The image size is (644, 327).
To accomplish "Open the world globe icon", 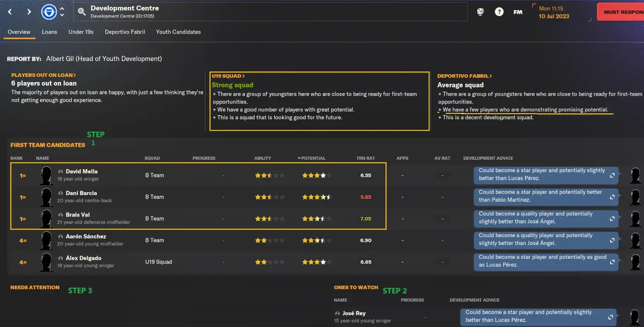I will click(x=480, y=12).
